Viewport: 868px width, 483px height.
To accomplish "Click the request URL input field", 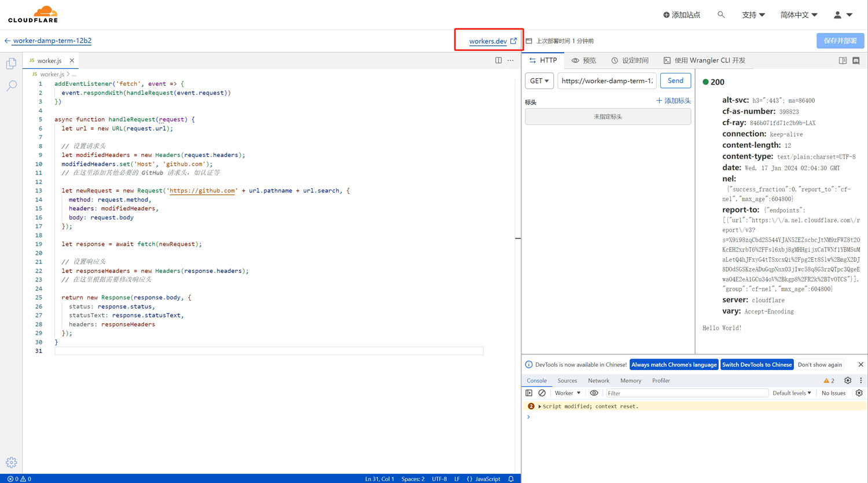I will point(606,80).
